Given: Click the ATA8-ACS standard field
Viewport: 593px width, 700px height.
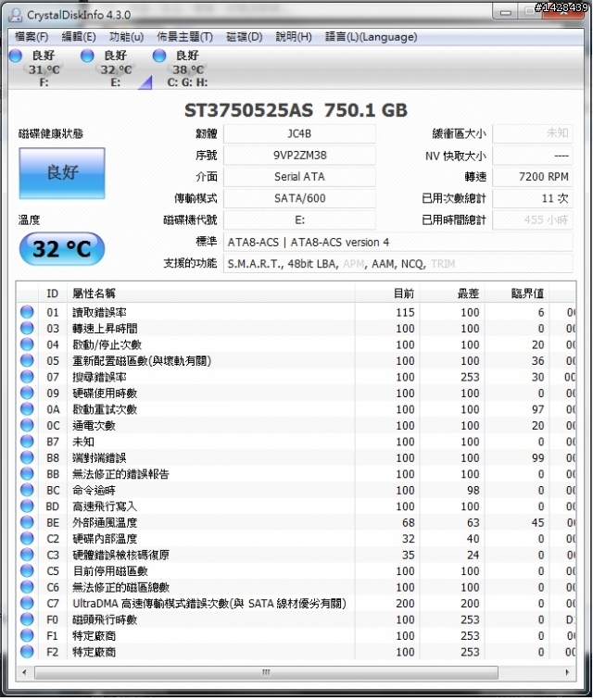Looking at the screenshot, I should coord(398,242).
